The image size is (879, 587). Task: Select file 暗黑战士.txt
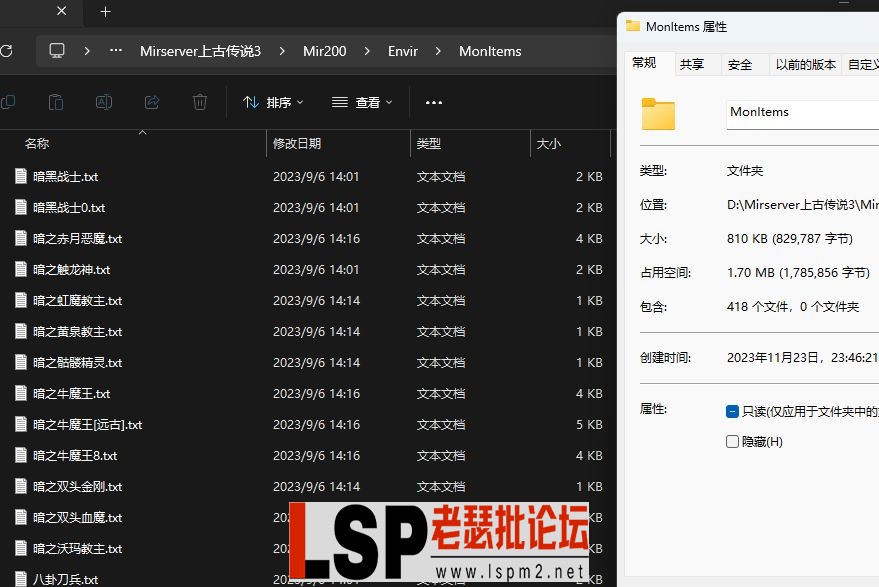(65, 177)
